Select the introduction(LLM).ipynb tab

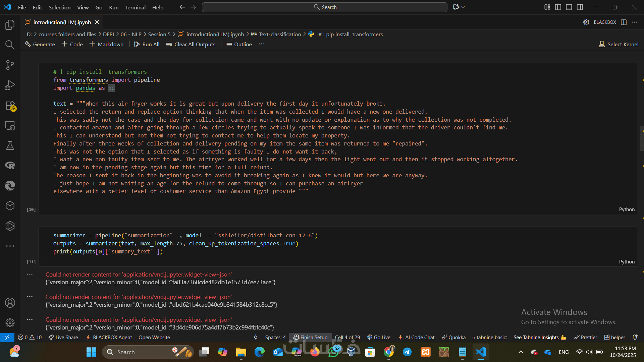(62, 22)
